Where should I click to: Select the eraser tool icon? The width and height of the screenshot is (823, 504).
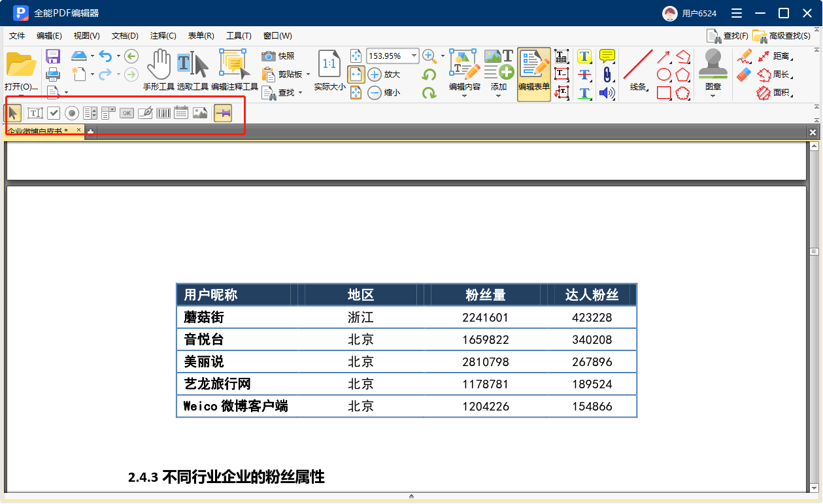point(744,75)
